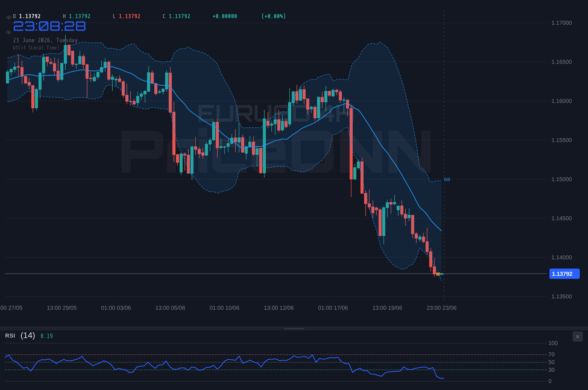Image resolution: width=588 pixels, height=390 pixels.
Task: Click the 01:00 03/06 time axis label
Action: pos(116,308)
